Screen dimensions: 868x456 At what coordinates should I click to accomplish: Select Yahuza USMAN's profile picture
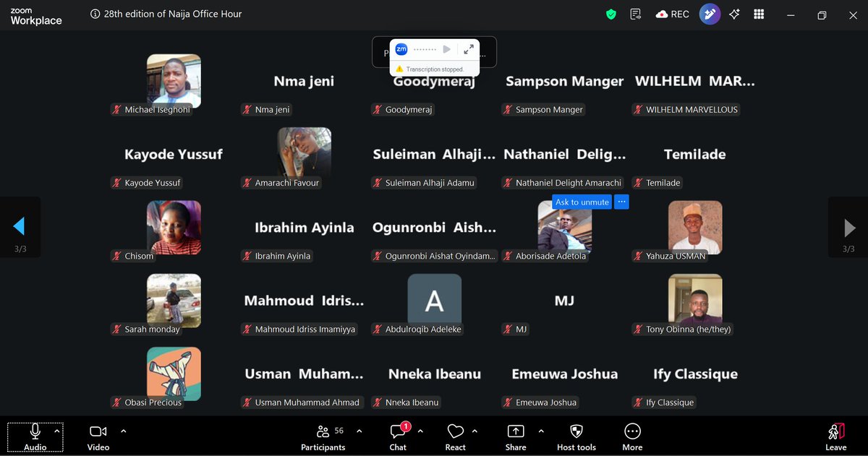[695, 227]
